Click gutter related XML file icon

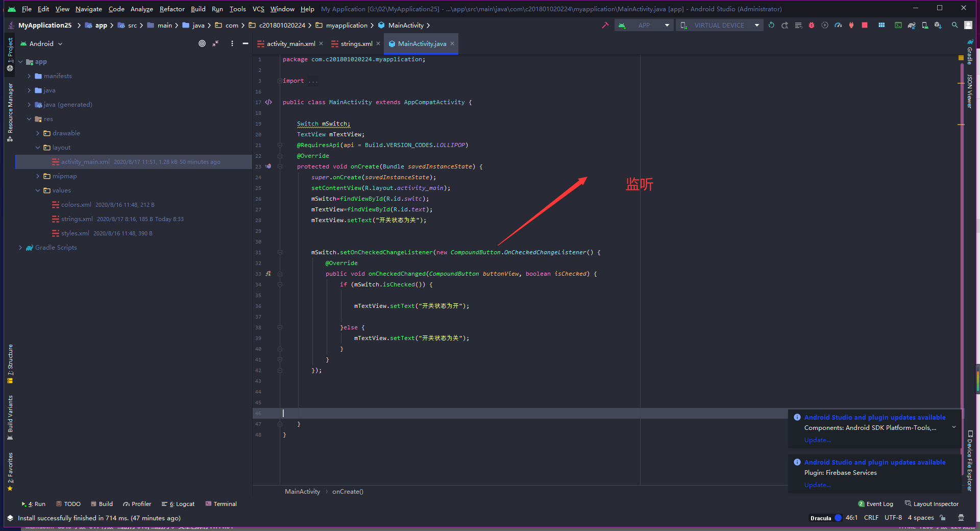[x=268, y=102]
